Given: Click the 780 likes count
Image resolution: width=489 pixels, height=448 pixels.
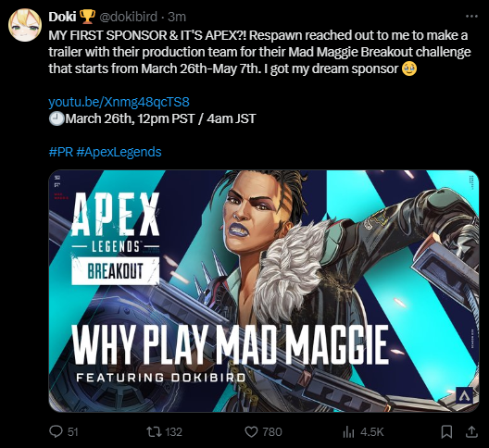Looking at the screenshot, I should 272,432.
